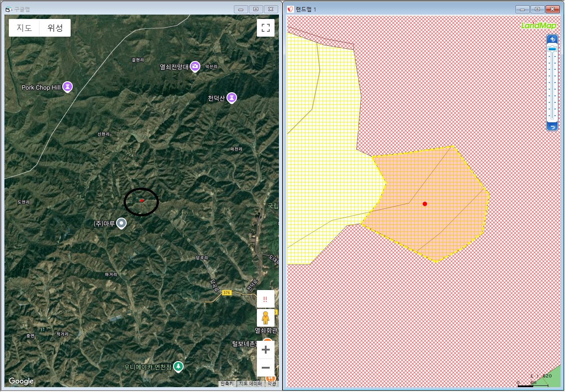Open the 우니메이카 연천점 green marker
The height and width of the screenshot is (392, 565).
point(178,366)
